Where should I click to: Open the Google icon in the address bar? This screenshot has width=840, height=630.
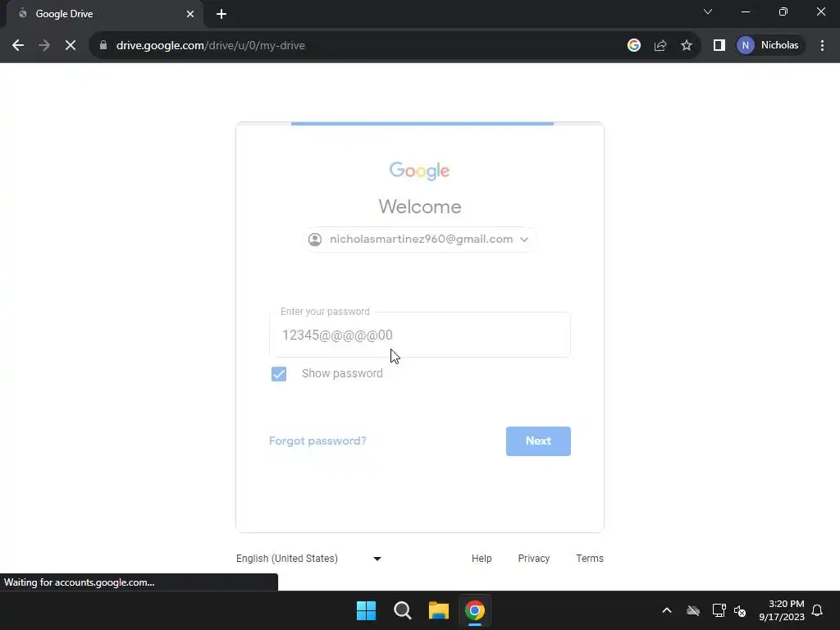coord(634,46)
